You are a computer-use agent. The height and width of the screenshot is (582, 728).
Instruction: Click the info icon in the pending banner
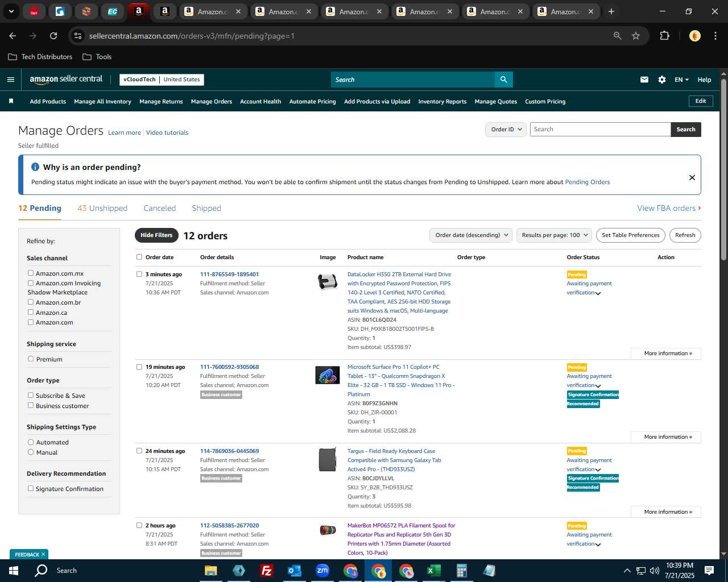(35, 167)
